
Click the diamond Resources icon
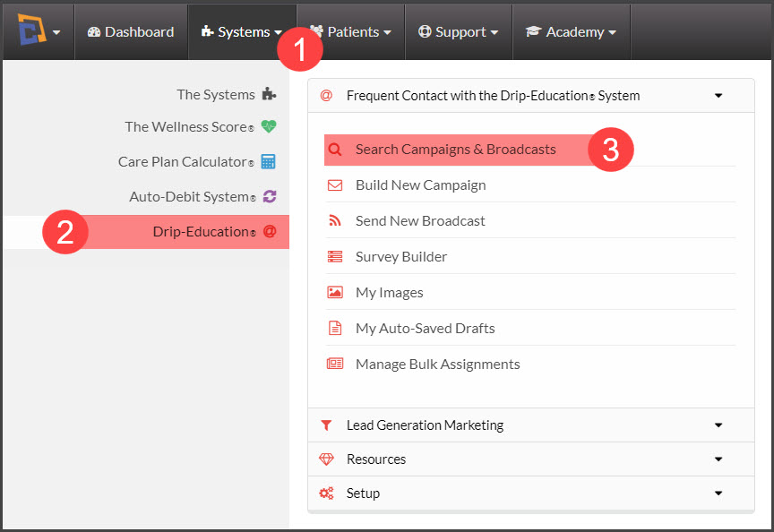(326, 459)
